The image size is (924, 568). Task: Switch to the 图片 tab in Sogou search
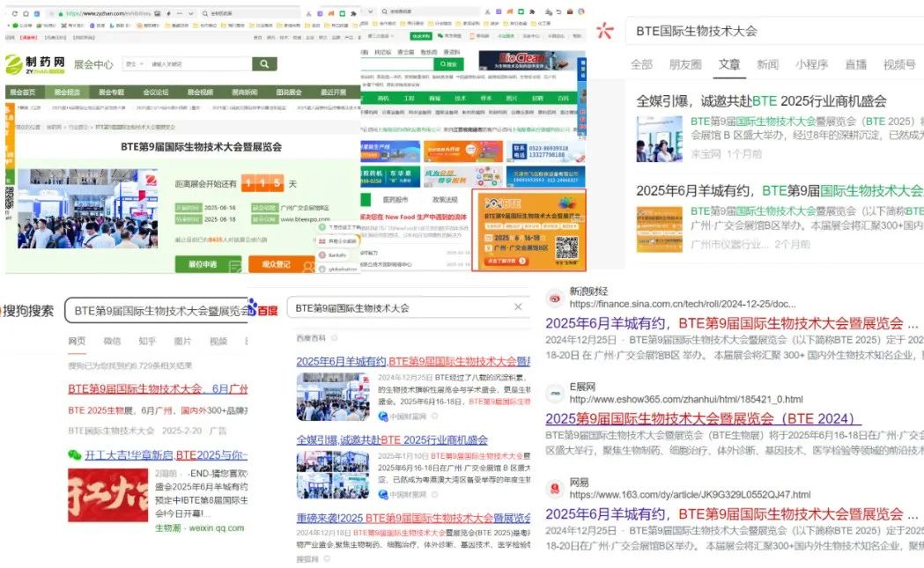[x=182, y=341]
